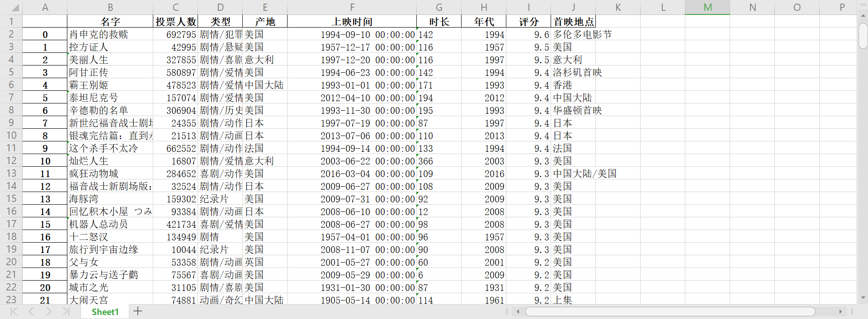Select cell 控方证人
Screen dimensions: 868x319
click(110, 47)
